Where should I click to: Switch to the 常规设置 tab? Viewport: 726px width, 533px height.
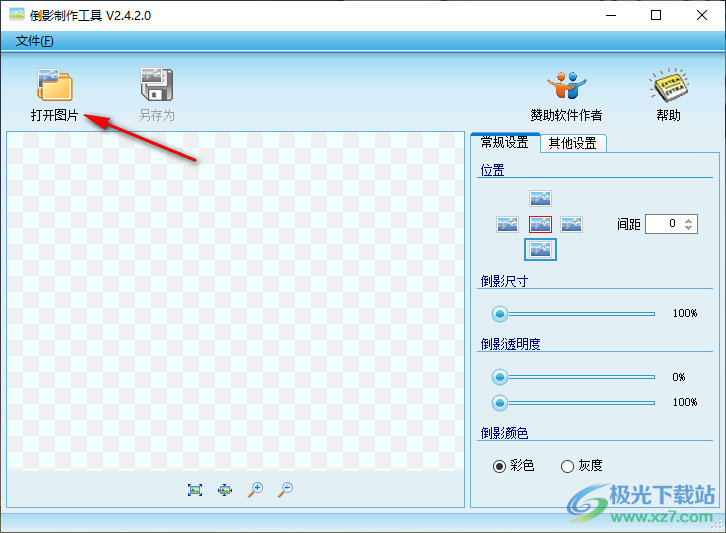(x=505, y=143)
